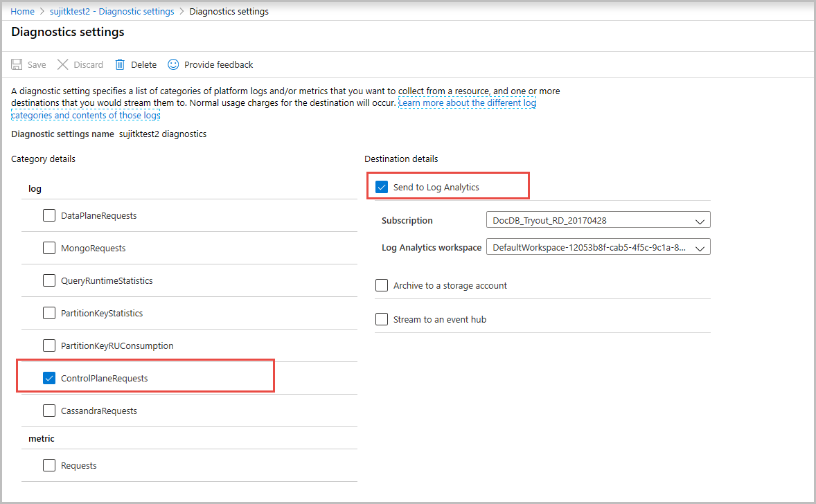Viewport: 816px width, 504px height.
Task: Click the Discard X icon
Action: (x=63, y=64)
